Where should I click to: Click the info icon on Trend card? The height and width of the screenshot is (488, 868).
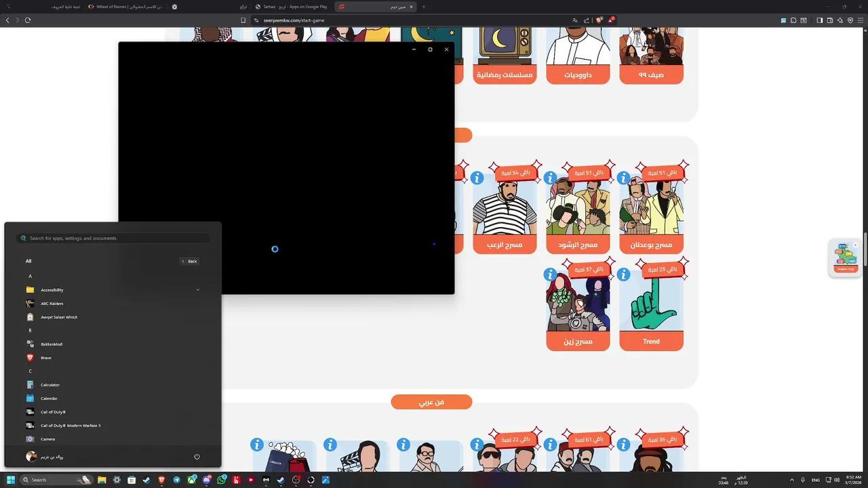pos(623,274)
